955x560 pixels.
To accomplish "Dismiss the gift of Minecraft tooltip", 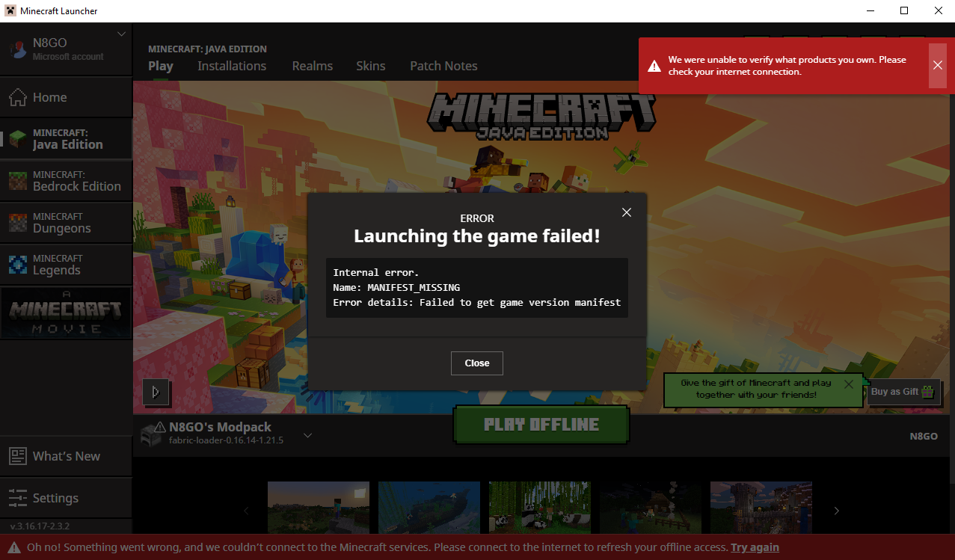I will click(x=848, y=384).
